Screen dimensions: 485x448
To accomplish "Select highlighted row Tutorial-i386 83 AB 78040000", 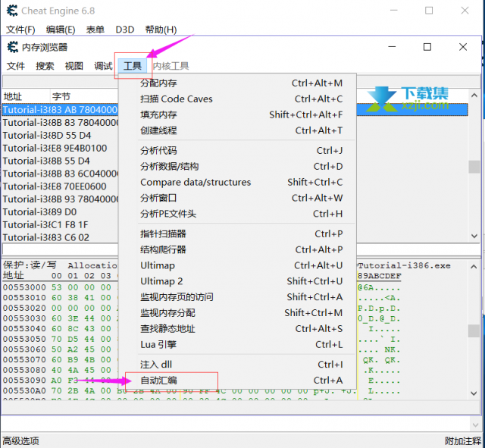I will [x=60, y=109].
